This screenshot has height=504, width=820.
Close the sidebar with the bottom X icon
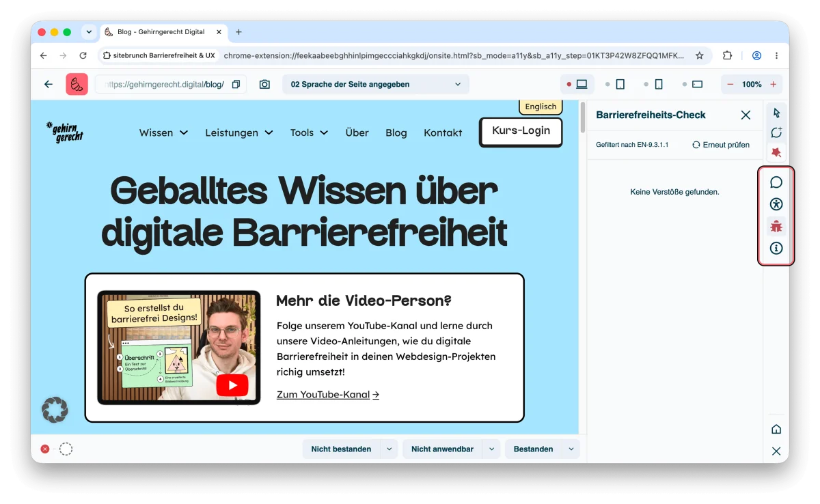point(776,451)
